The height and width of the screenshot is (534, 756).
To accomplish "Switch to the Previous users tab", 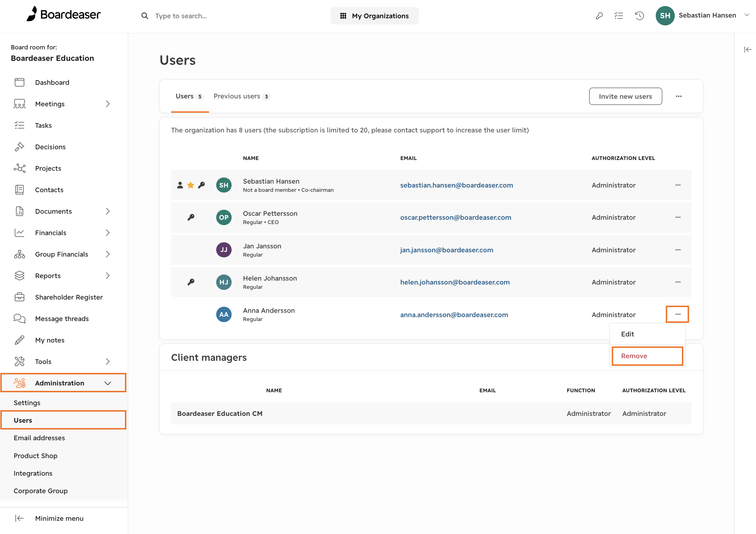I will pyautogui.click(x=242, y=96).
